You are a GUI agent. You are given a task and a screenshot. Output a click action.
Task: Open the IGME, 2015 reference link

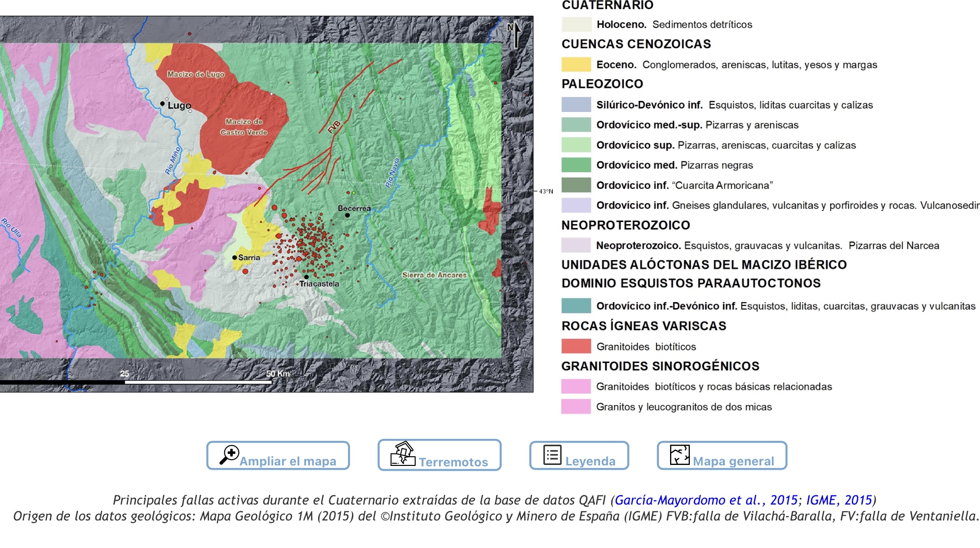pos(839,500)
